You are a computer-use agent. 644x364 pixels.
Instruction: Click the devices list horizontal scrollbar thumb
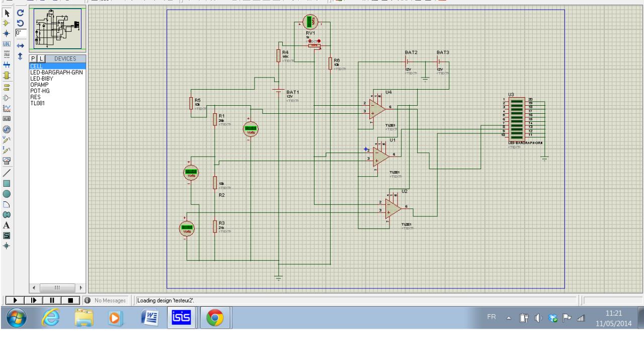(57, 288)
